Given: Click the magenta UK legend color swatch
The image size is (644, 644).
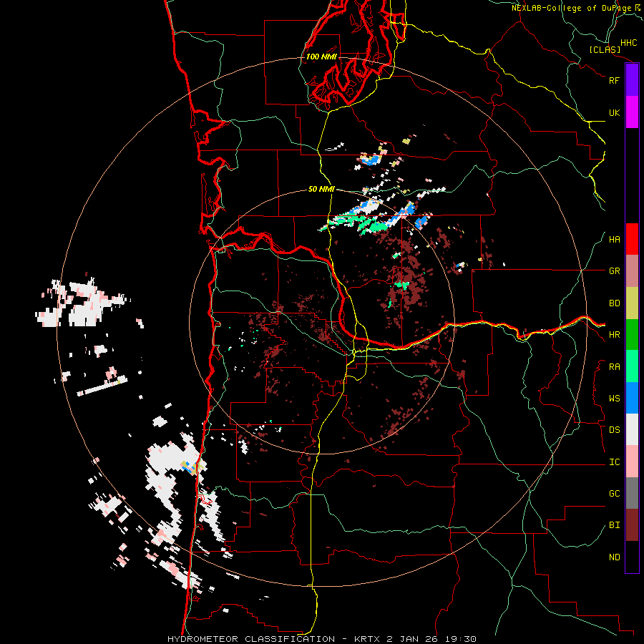Looking at the screenshot, I should 632,112.
